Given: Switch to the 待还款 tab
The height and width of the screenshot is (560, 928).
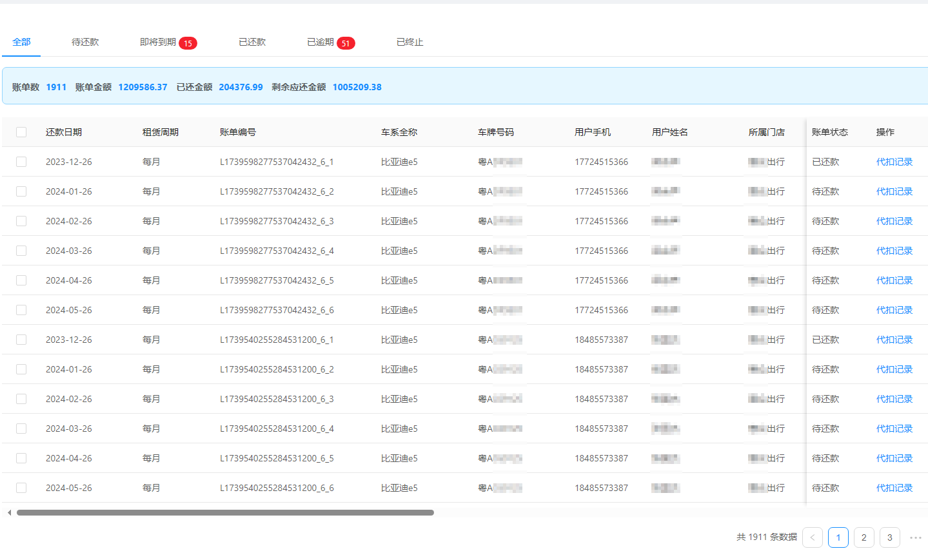Looking at the screenshot, I should coord(85,42).
